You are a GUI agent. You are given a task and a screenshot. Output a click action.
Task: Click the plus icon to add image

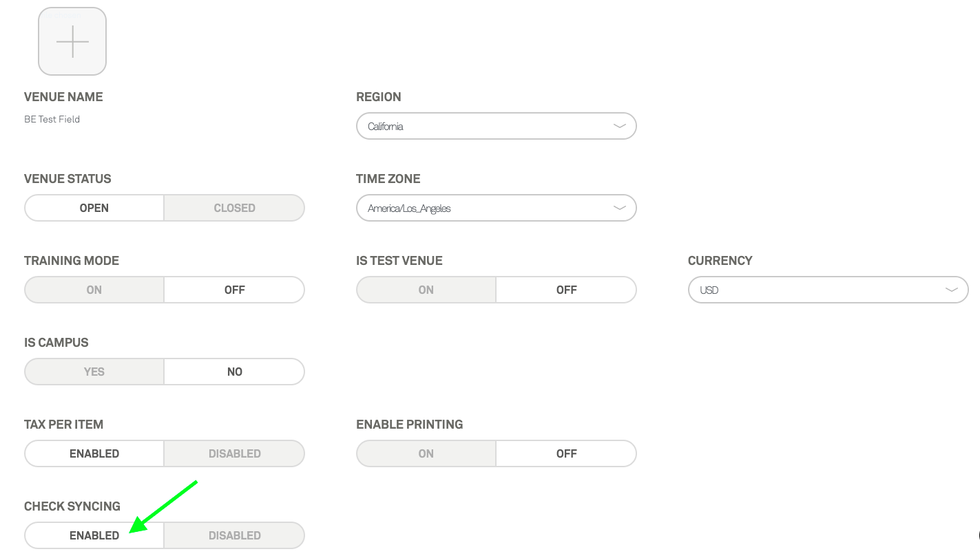72,41
